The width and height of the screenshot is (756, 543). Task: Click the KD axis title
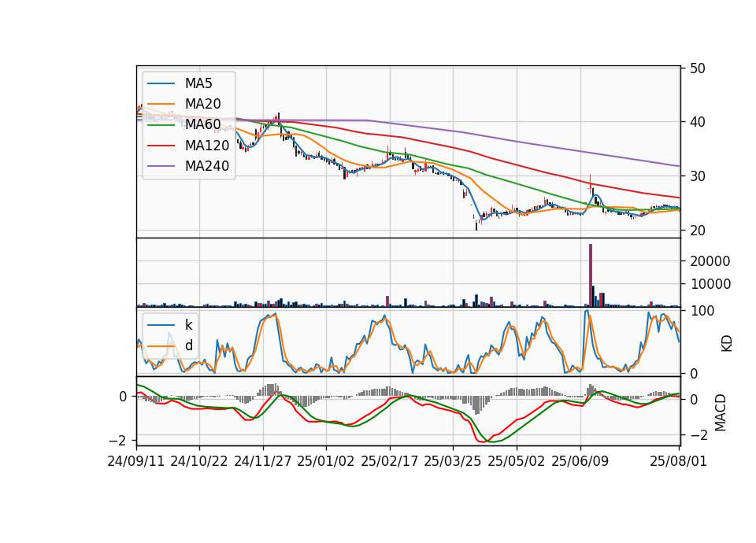(727, 344)
